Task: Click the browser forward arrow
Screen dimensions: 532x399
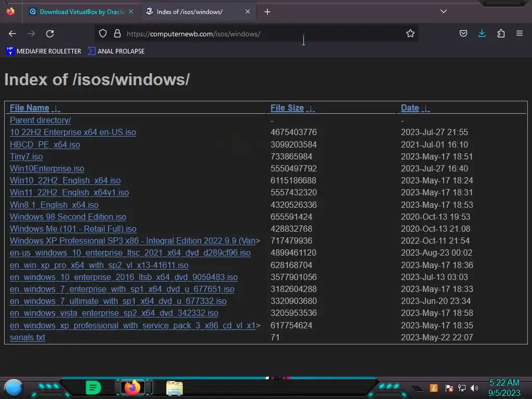Action: 31,34
